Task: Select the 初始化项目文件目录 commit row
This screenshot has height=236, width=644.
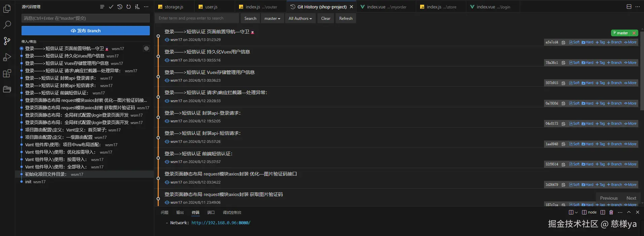Action: (x=84, y=174)
